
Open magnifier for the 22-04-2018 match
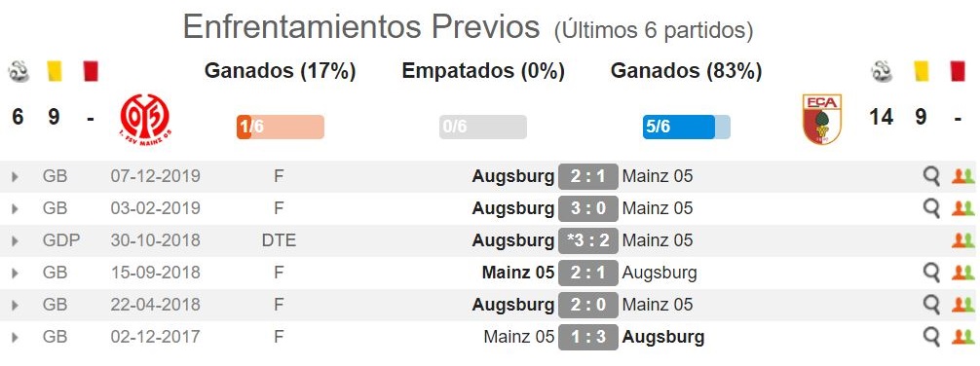(x=931, y=305)
